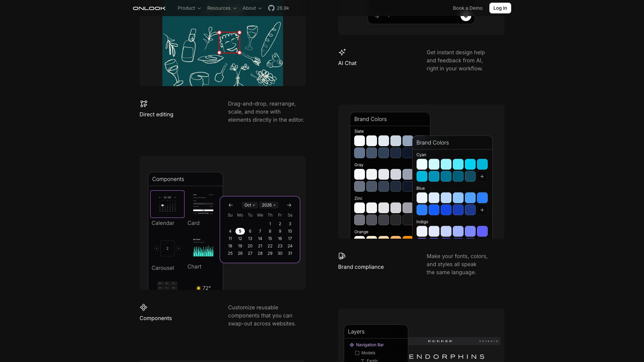Click the Log In button

[x=500, y=8]
